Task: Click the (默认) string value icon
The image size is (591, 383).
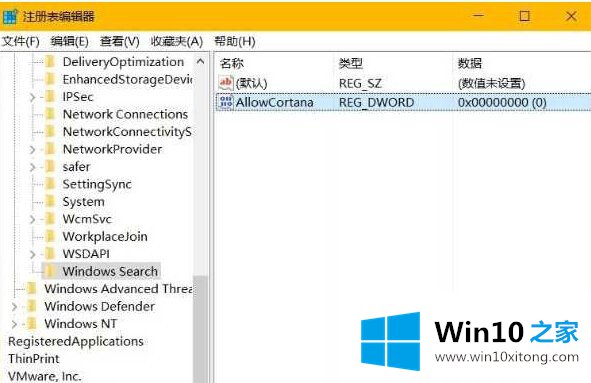Action: (x=226, y=83)
